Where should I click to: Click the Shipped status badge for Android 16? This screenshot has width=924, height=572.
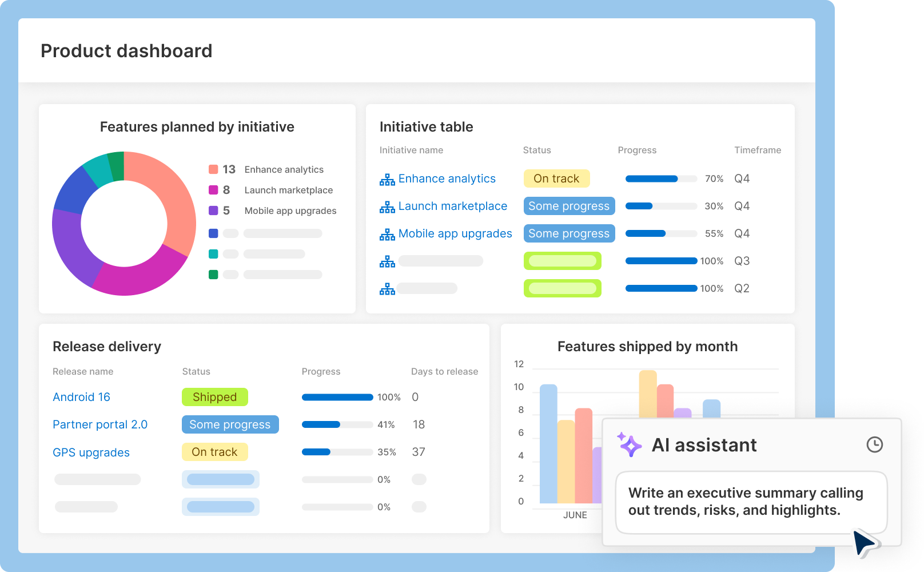click(x=214, y=397)
